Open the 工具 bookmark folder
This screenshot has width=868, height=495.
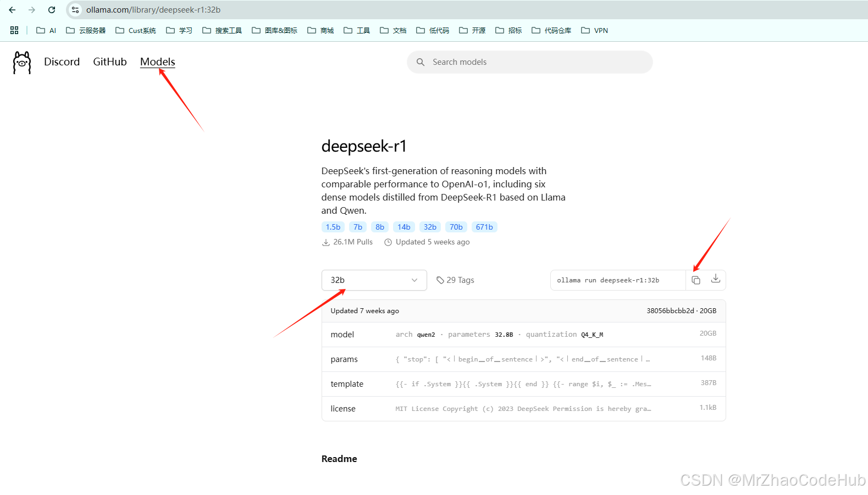[357, 30]
